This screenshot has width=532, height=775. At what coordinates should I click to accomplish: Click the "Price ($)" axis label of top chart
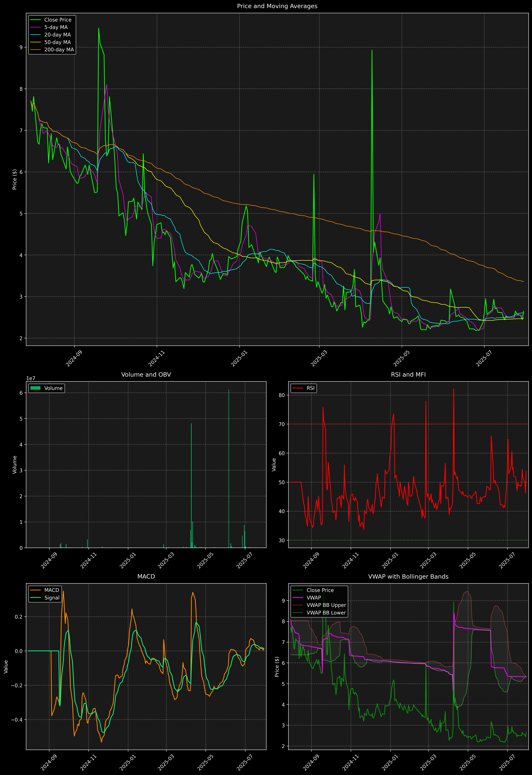(x=15, y=179)
